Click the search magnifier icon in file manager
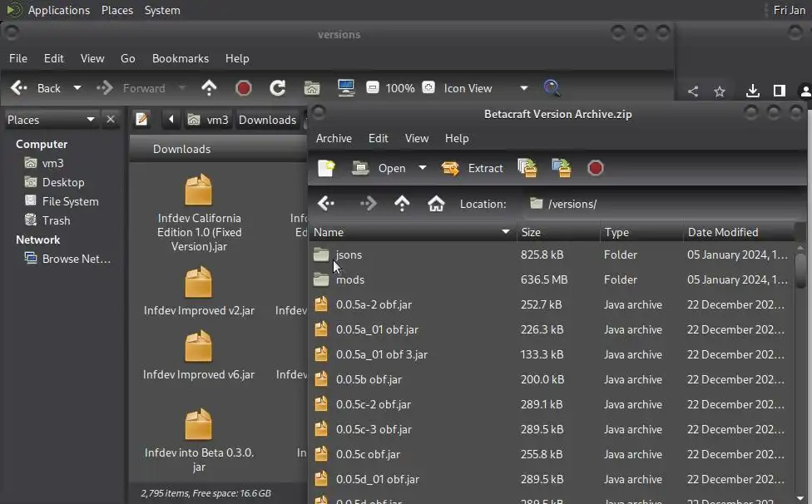This screenshot has height=504, width=812. pyautogui.click(x=552, y=88)
